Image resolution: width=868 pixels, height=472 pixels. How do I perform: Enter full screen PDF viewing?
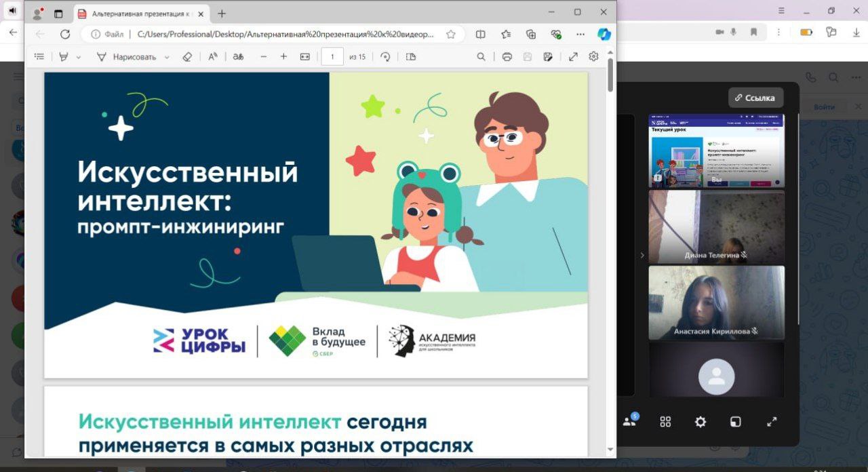573,57
